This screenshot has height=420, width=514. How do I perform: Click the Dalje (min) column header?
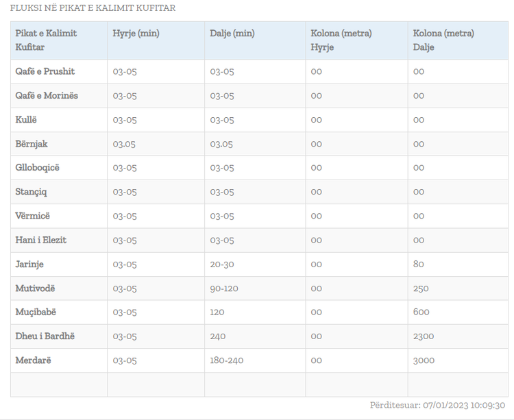(232, 34)
